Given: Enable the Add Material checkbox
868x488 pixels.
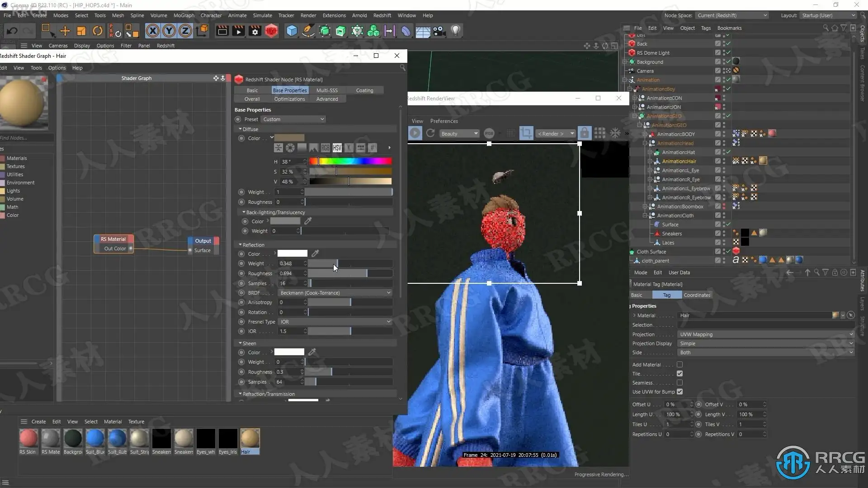Looking at the screenshot, I should tap(679, 365).
